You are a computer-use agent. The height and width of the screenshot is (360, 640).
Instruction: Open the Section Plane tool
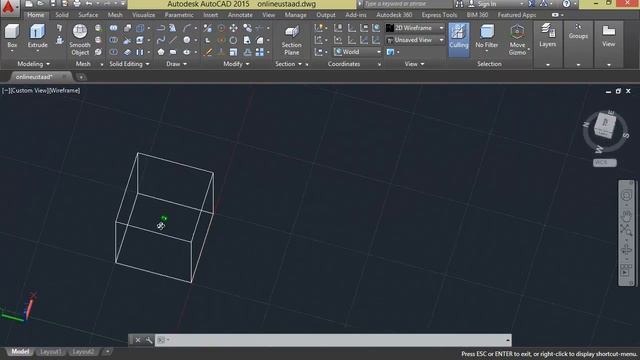coord(291,40)
